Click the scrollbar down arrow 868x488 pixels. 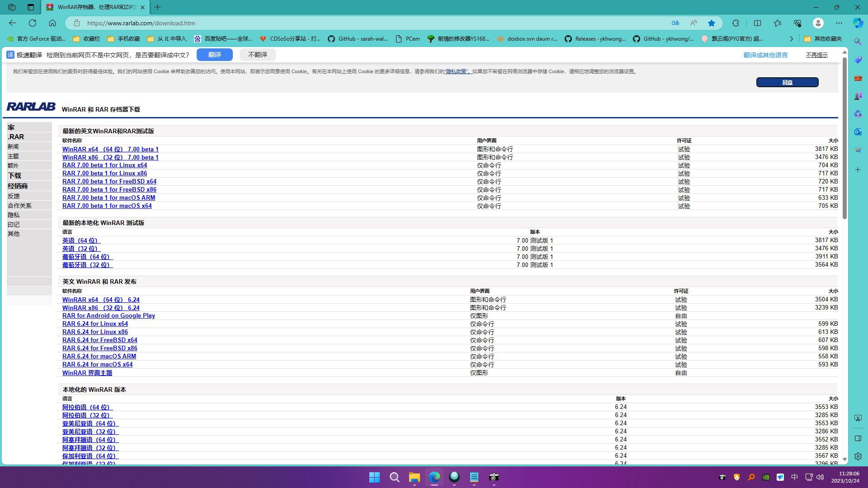844,459
